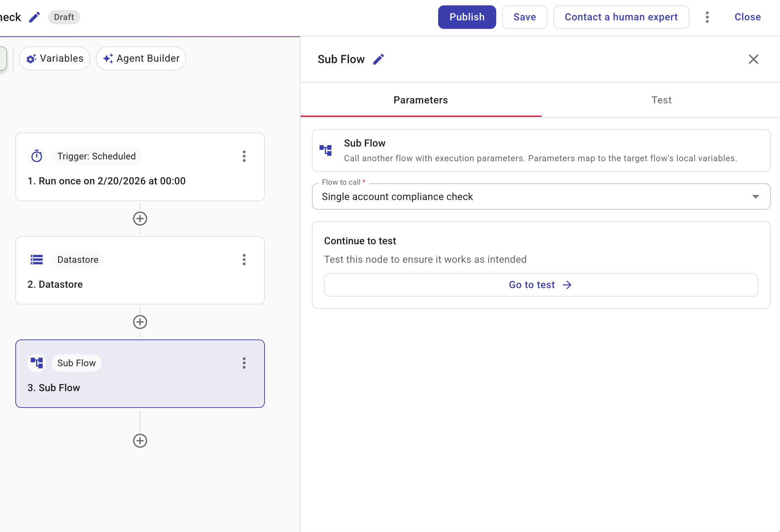Publish the flow
The height and width of the screenshot is (532, 780).
(x=467, y=17)
